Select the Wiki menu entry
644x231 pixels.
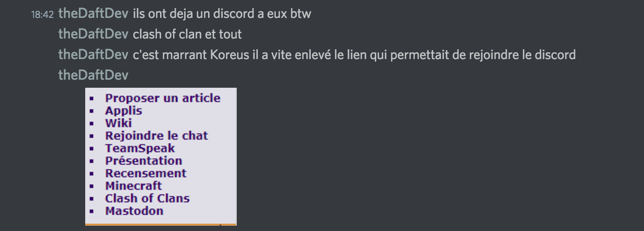[x=118, y=123]
